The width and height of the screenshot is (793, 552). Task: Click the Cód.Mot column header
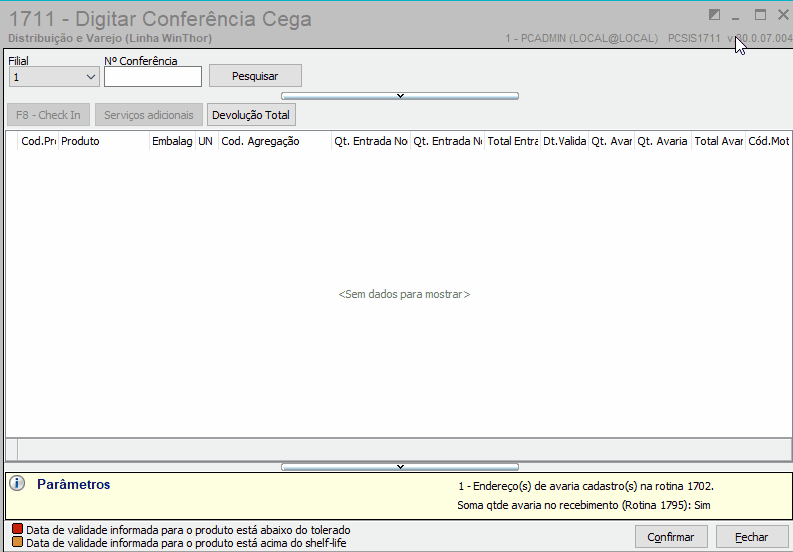769,141
